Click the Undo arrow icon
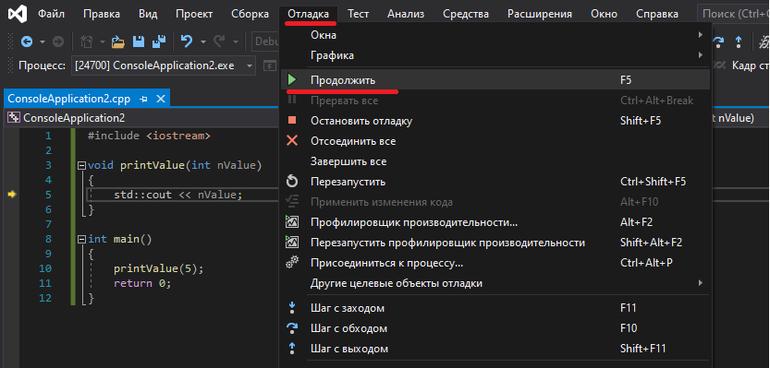Screen dimensions: 770x368 187,42
